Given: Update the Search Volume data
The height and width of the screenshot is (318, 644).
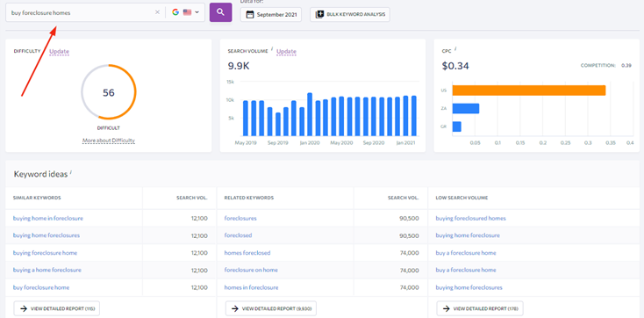Looking at the screenshot, I should click(x=286, y=52).
